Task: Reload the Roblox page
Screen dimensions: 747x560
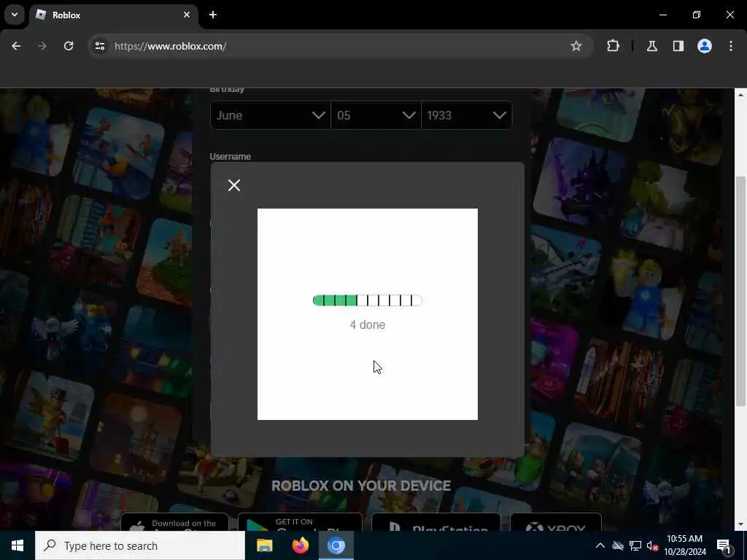Action: click(69, 46)
